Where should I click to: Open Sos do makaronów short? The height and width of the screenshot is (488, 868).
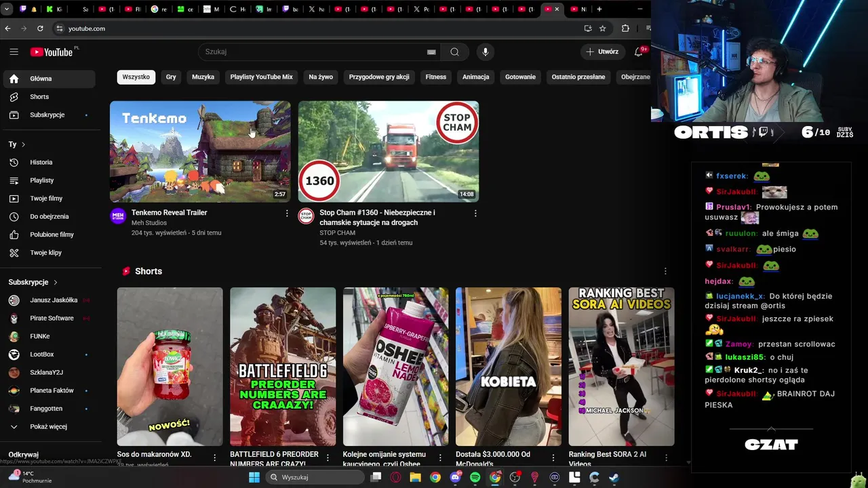click(x=170, y=366)
